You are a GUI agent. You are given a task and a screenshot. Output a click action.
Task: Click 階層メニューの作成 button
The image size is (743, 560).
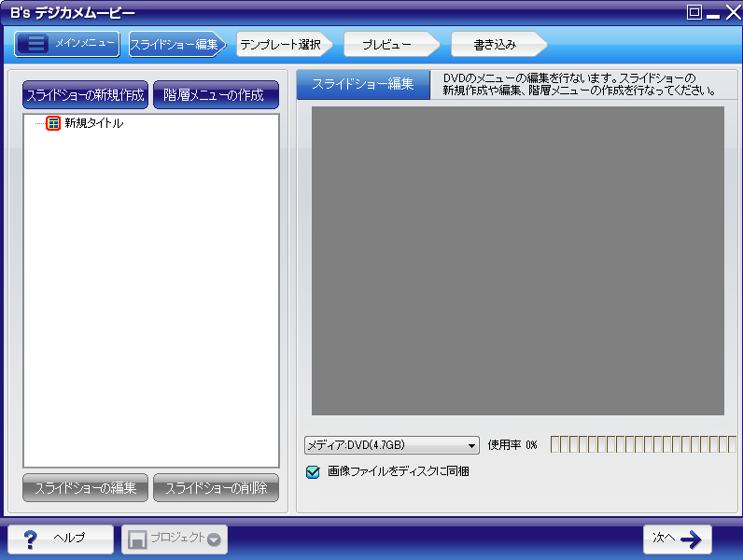[x=216, y=95]
